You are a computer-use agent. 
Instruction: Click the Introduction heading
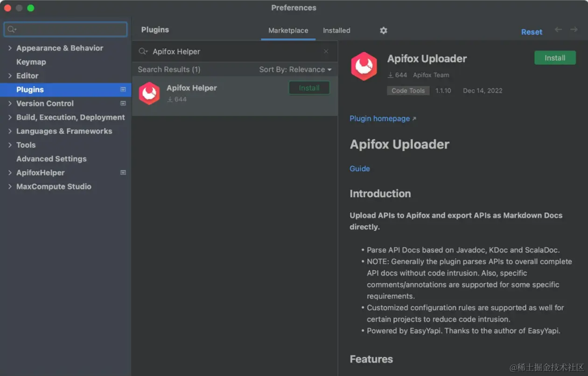380,193
